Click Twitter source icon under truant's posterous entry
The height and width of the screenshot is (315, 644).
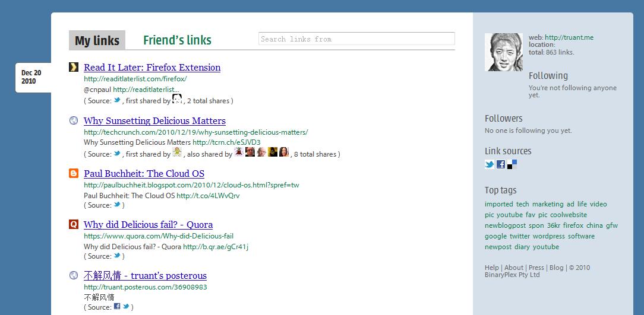click(x=126, y=306)
